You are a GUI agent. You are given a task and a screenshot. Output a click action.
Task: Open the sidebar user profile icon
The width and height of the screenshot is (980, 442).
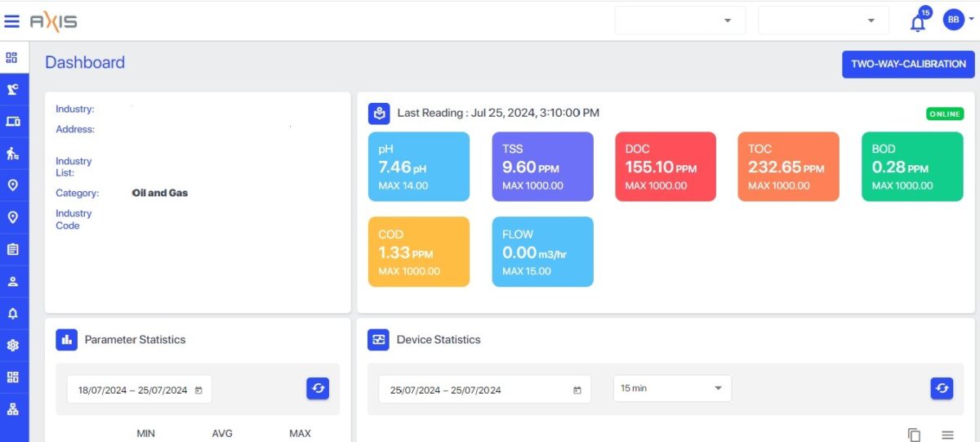[12, 281]
